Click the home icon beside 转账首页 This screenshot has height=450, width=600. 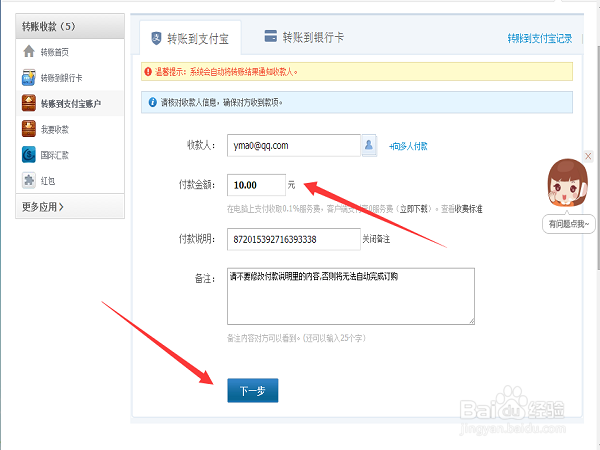point(29,51)
